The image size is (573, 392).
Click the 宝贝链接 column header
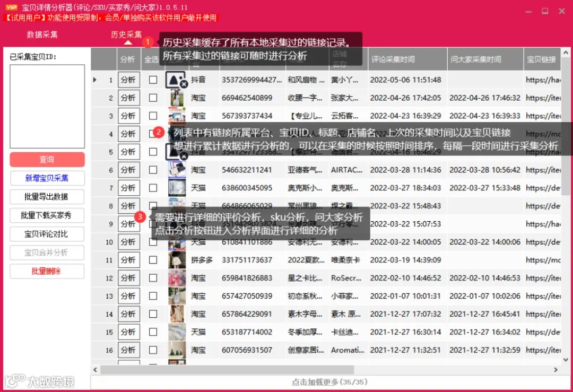542,59
